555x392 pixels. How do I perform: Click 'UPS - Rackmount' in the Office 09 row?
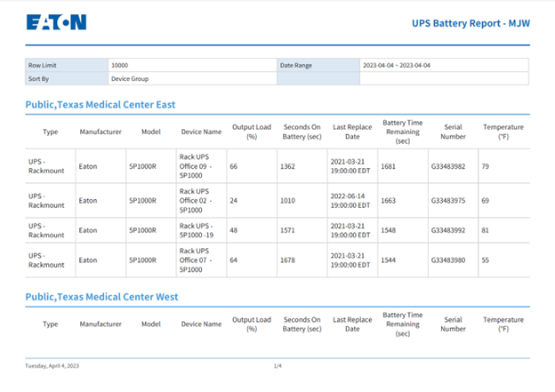46,166
